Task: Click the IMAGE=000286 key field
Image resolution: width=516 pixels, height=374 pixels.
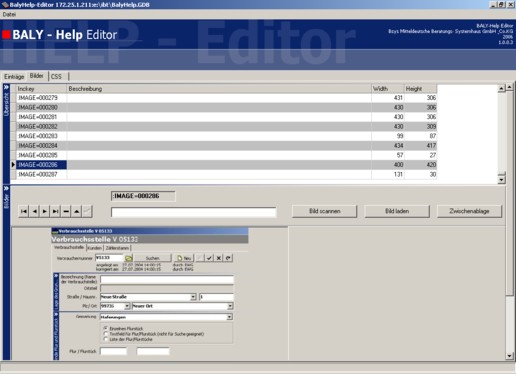Action: point(143,196)
